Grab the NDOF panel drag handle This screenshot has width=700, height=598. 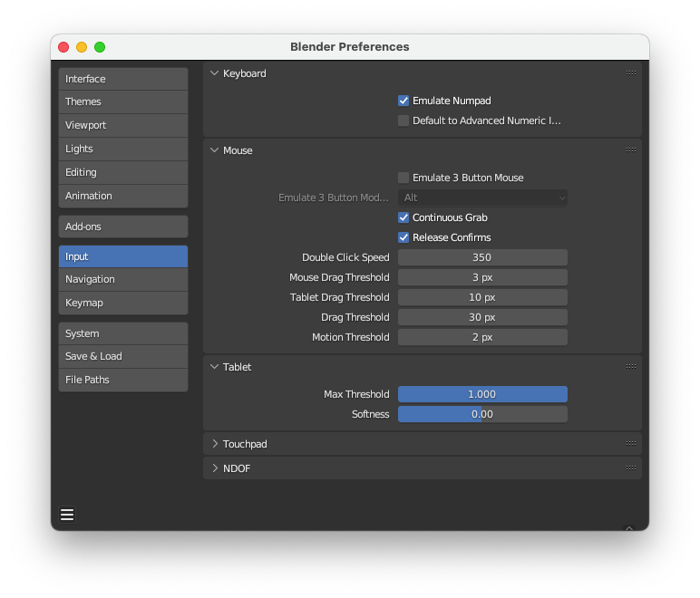[x=631, y=468]
